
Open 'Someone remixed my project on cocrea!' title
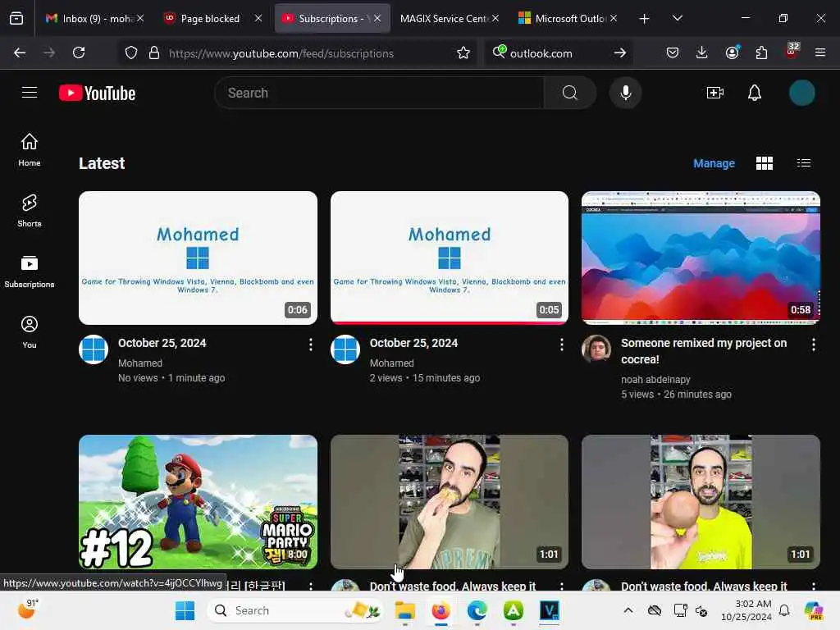click(703, 351)
